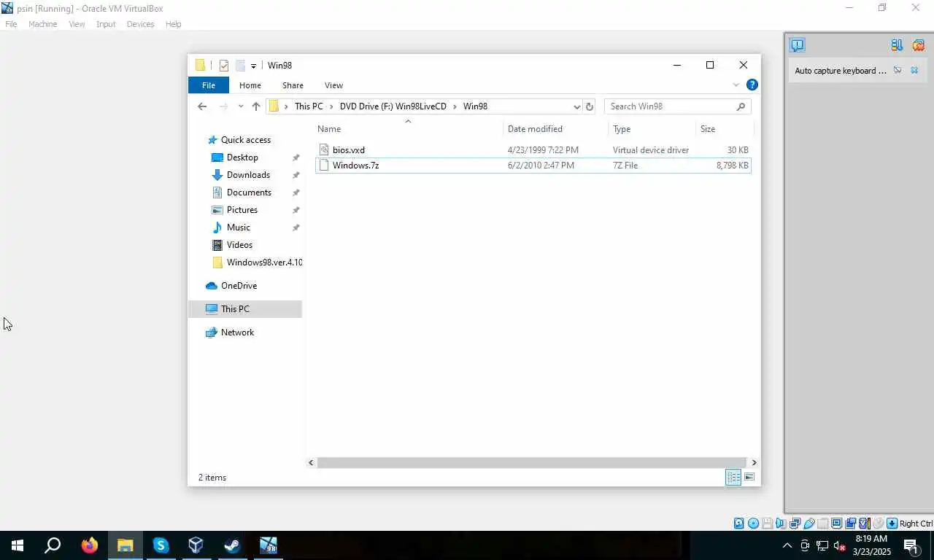Open the VirtualBox Input menu
This screenshot has height=560, width=934.
point(106,24)
